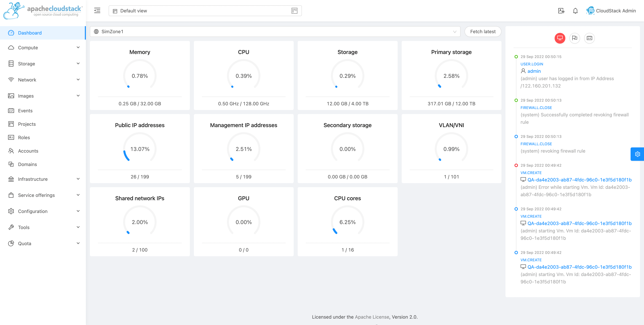Expand the Compute section
Screen dimensions: 644x325
click(28, 47)
